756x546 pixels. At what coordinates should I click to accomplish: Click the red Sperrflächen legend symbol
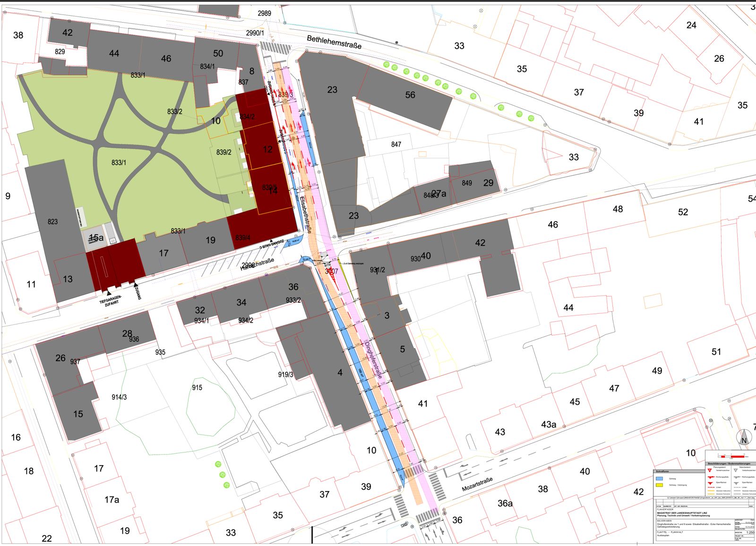pos(710,483)
